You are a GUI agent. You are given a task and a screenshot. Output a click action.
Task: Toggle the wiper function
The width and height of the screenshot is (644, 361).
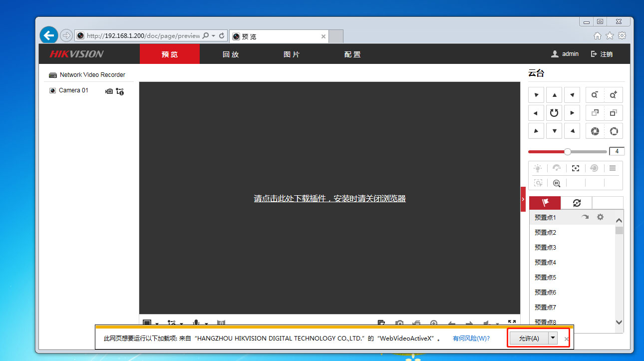pos(557,168)
